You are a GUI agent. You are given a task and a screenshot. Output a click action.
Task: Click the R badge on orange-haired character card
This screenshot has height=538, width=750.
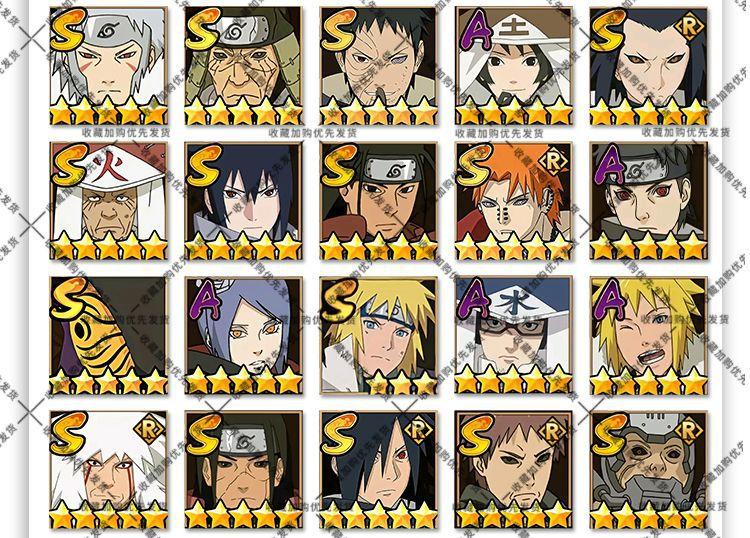pos(553,162)
